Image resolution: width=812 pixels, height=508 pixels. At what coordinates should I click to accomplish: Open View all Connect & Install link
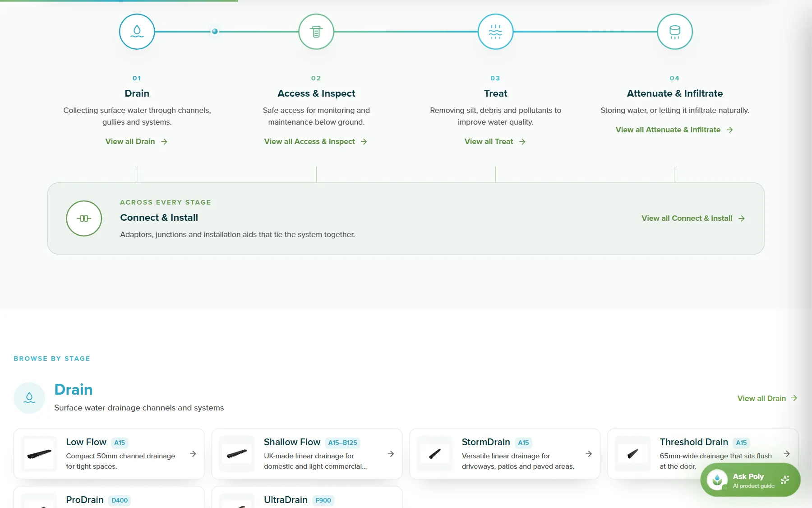pos(693,219)
